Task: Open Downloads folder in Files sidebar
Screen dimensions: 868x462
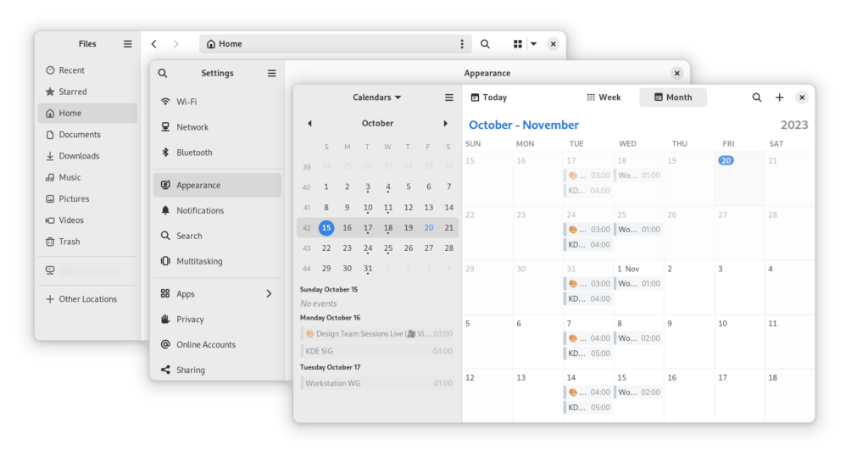Action: point(79,156)
